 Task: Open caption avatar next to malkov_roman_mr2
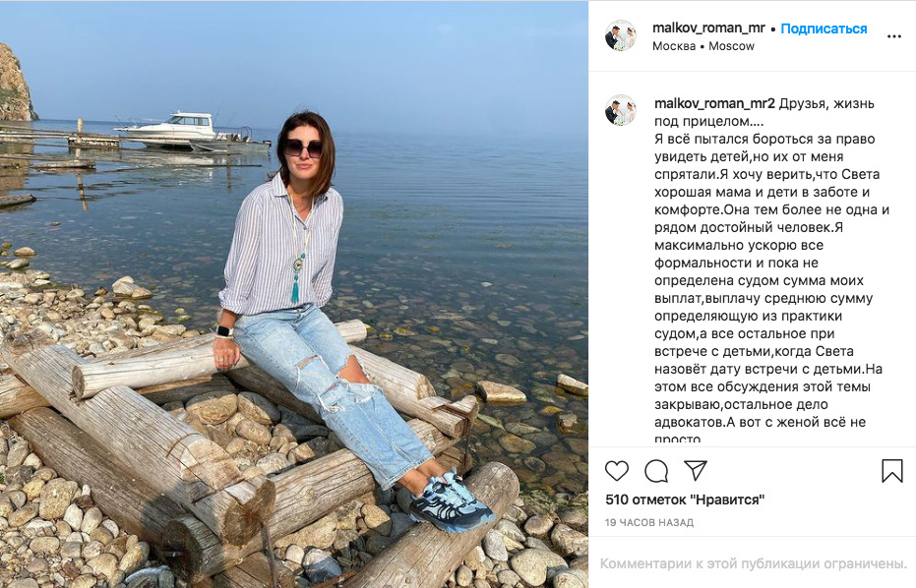click(621, 110)
